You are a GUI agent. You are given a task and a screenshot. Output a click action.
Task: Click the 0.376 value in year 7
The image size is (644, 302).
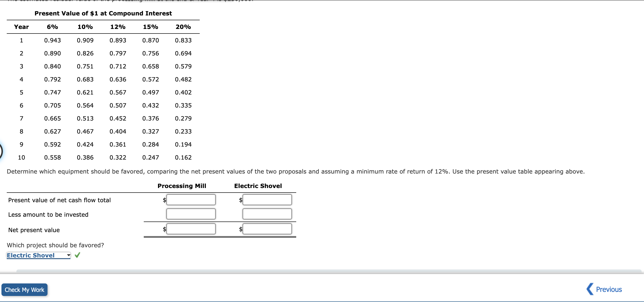coord(151,118)
